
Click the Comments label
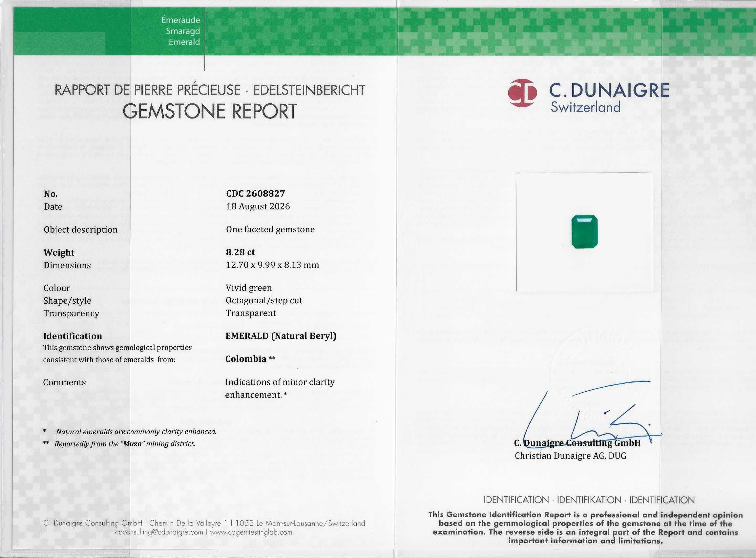click(x=65, y=382)
